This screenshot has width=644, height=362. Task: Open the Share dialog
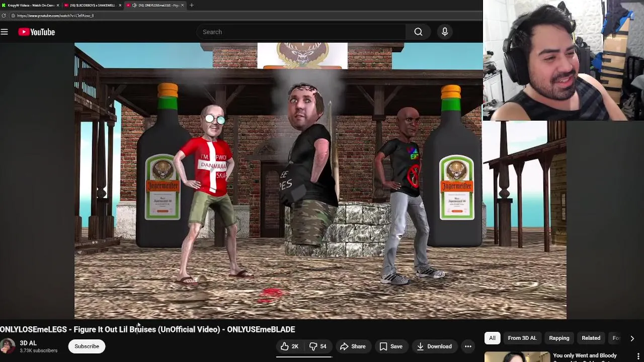point(352,346)
